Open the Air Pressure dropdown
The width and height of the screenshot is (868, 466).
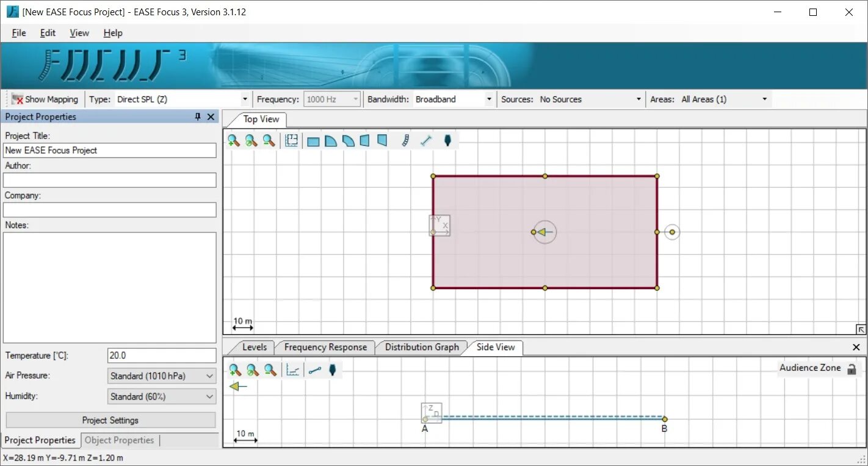[x=162, y=376]
